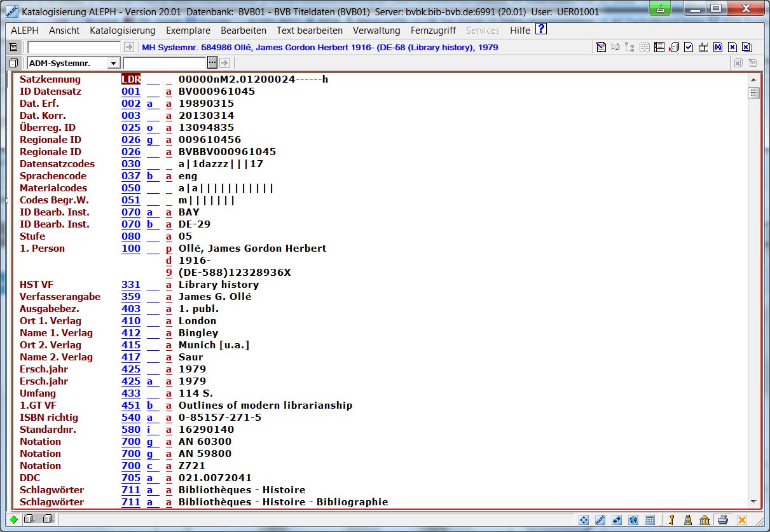770x532 pixels.
Task: Click the blue help question mark icon
Action: [540, 29]
